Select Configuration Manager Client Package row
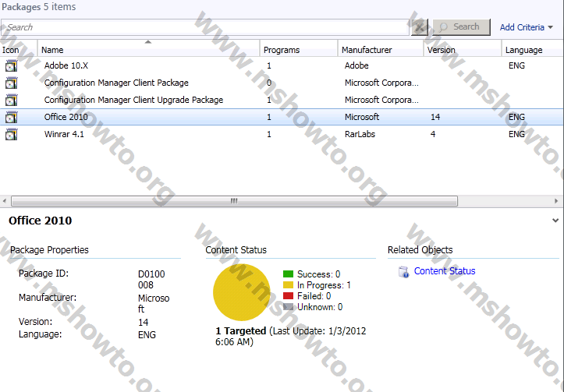The height and width of the screenshot is (392, 564). [282, 83]
